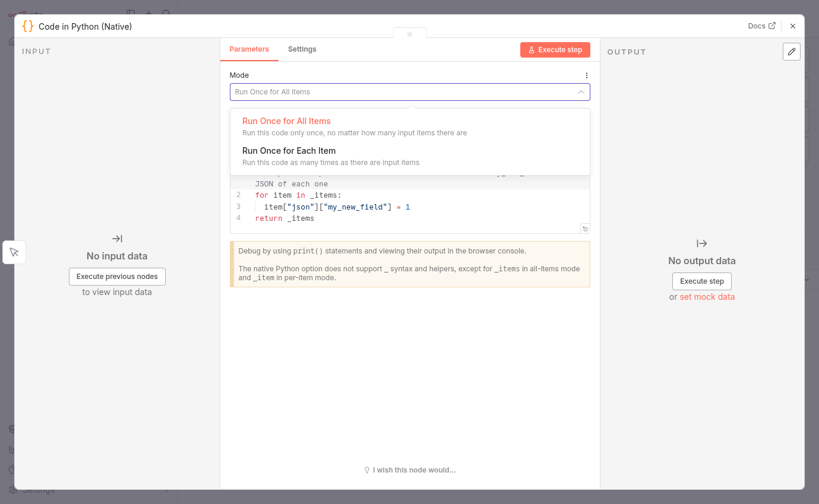Click the lightbulb icon next to 'I wish this node would...'
Viewport: 819px width, 504px height.
(366, 470)
